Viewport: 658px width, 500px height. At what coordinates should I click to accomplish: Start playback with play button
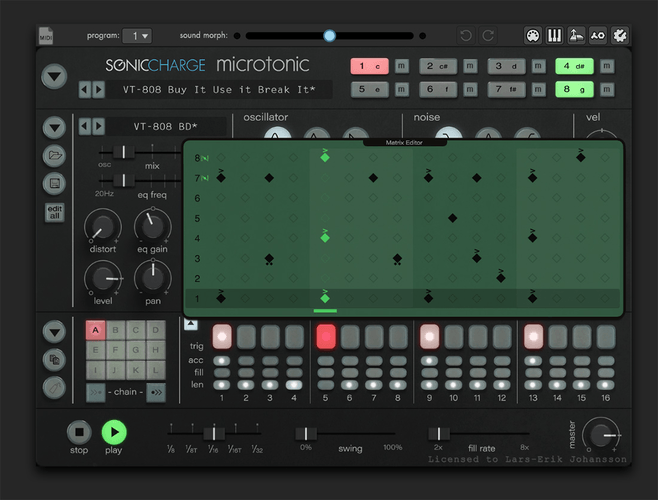tap(114, 432)
